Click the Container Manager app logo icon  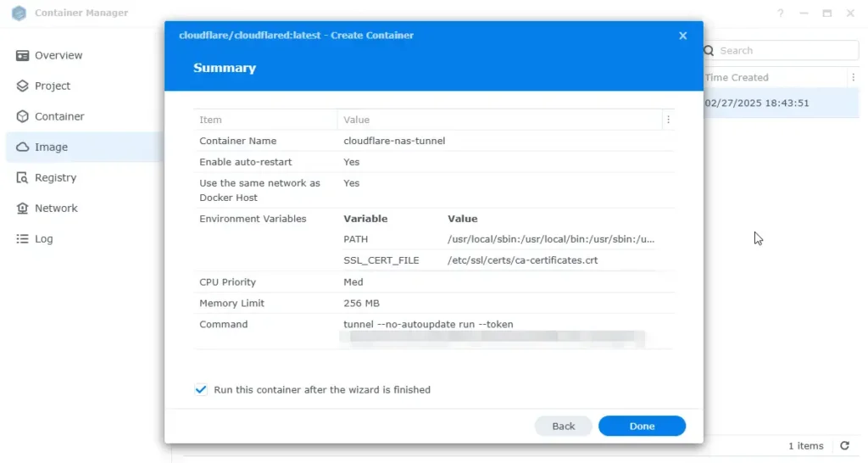19,13
